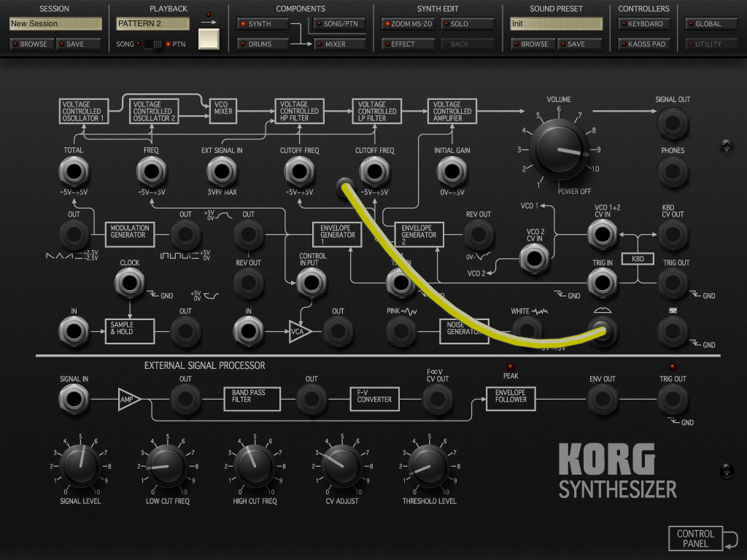
Task: Click the PINK noise jack
Action: click(x=401, y=332)
